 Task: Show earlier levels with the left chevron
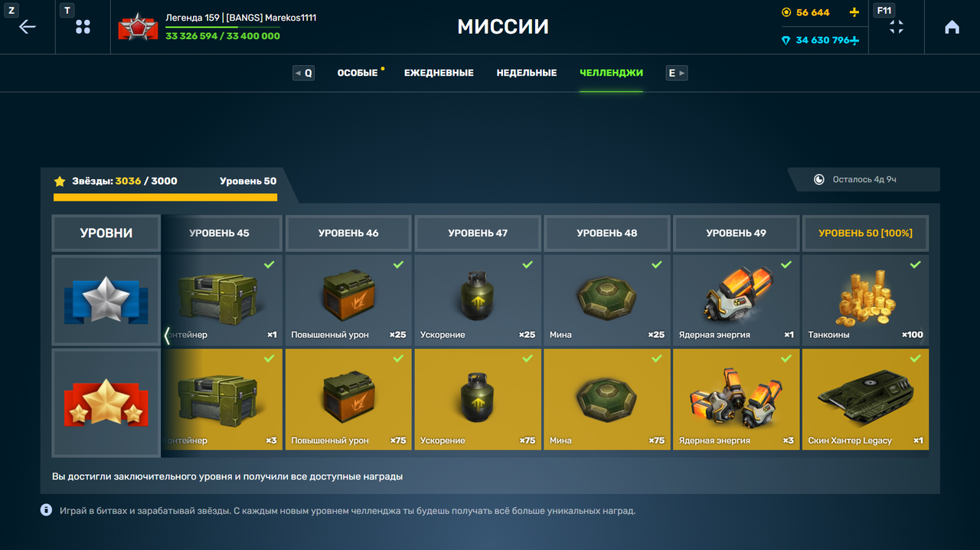click(x=168, y=336)
